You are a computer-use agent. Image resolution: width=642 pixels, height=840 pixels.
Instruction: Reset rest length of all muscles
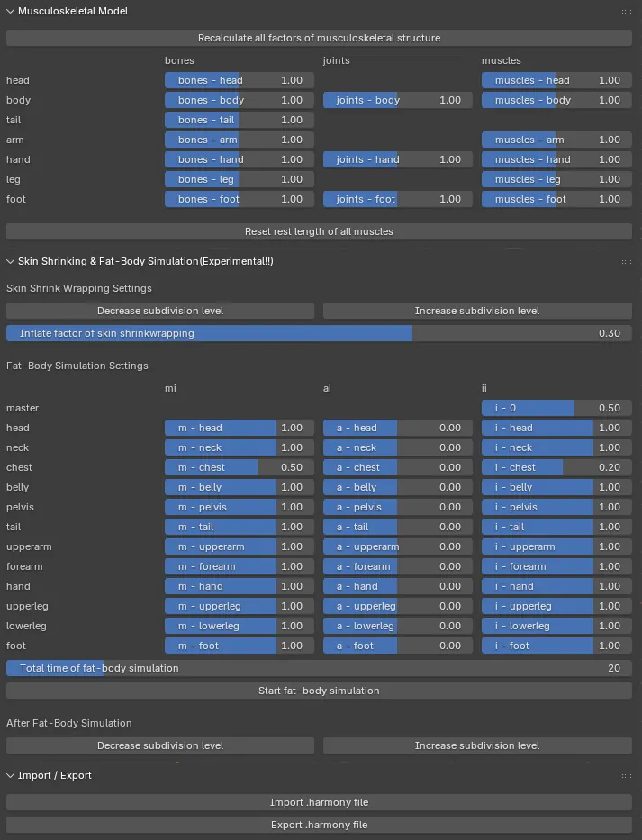[x=319, y=231]
